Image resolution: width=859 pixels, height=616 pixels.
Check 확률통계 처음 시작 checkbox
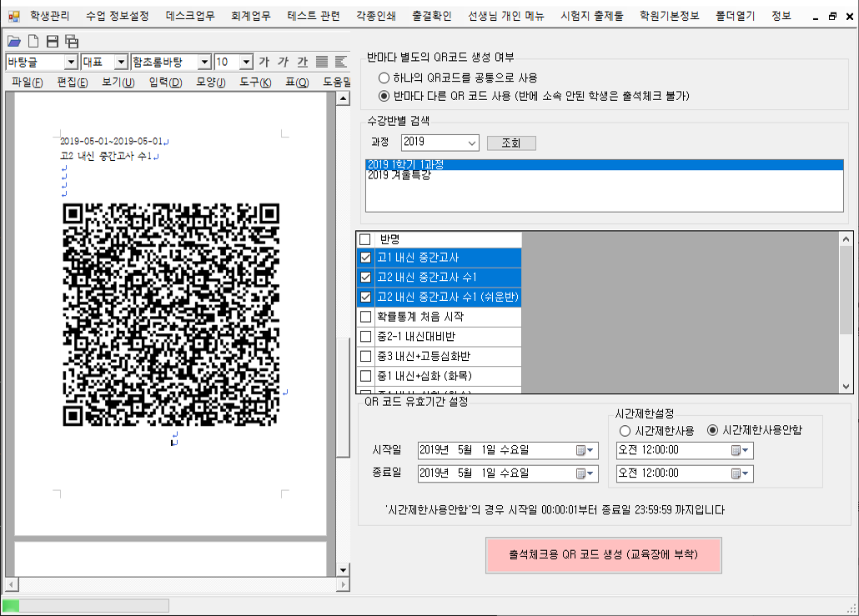tap(365, 317)
